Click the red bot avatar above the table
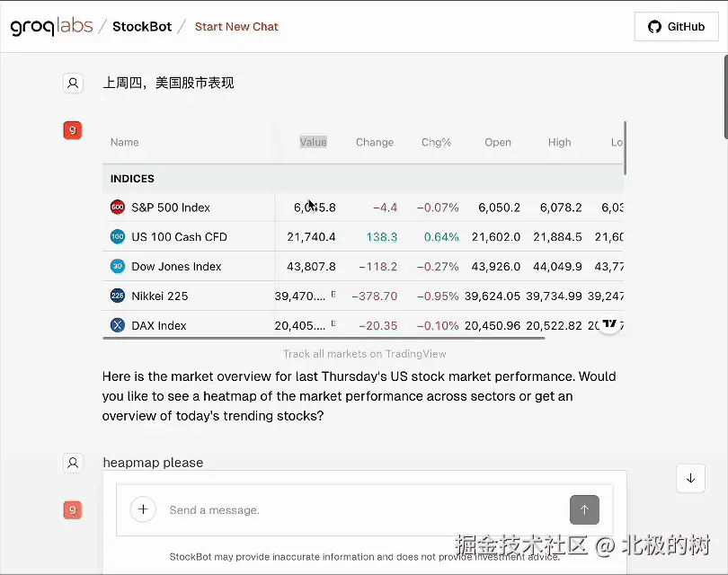 (x=73, y=130)
